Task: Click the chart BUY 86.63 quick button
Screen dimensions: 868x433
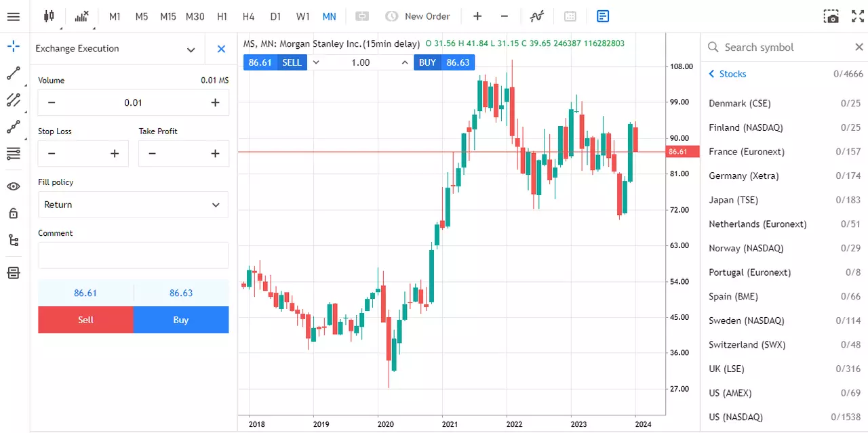Action: pos(444,62)
